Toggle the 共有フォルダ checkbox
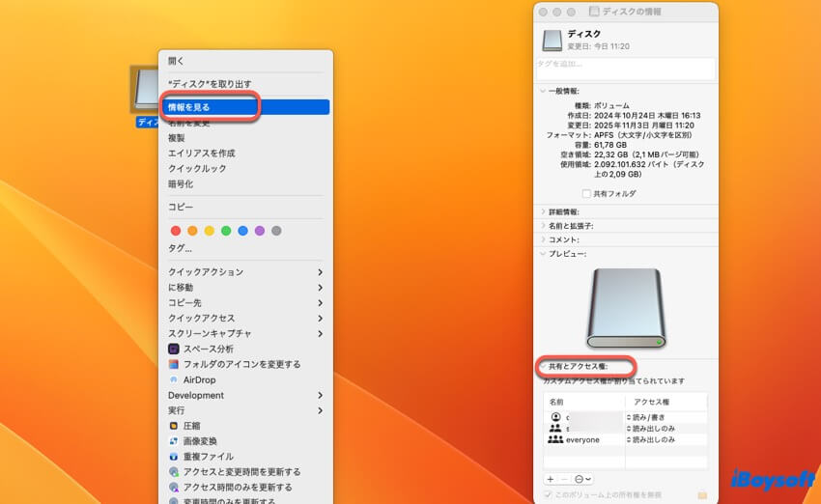Image resolution: width=821 pixels, height=504 pixels. pyautogui.click(x=586, y=194)
